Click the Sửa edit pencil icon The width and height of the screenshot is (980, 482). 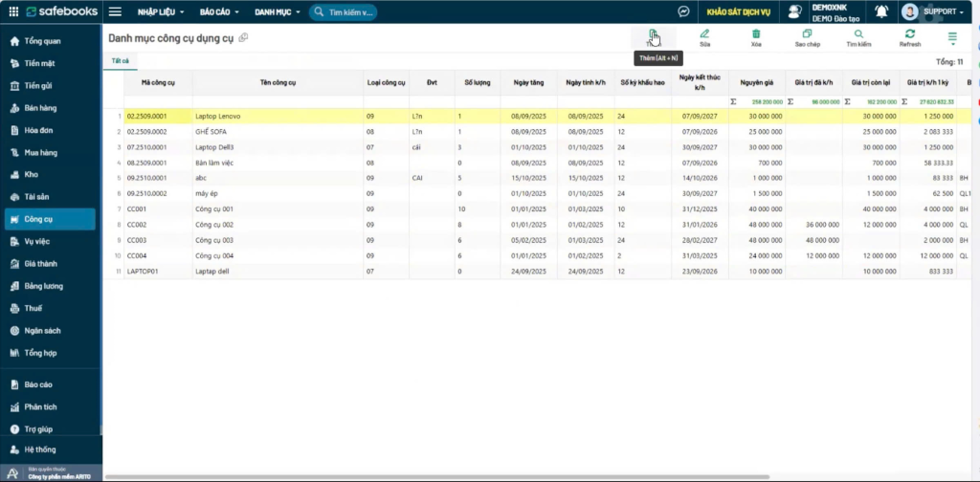(705, 37)
